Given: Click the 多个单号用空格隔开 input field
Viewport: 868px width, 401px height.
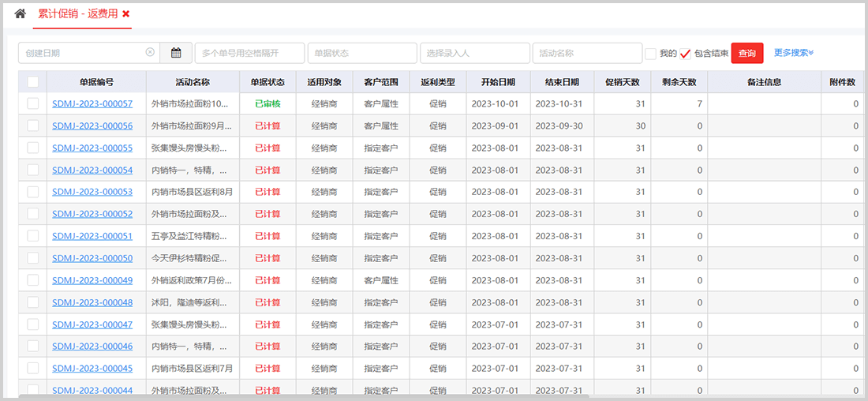Looking at the screenshot, I should click(249, 53).
